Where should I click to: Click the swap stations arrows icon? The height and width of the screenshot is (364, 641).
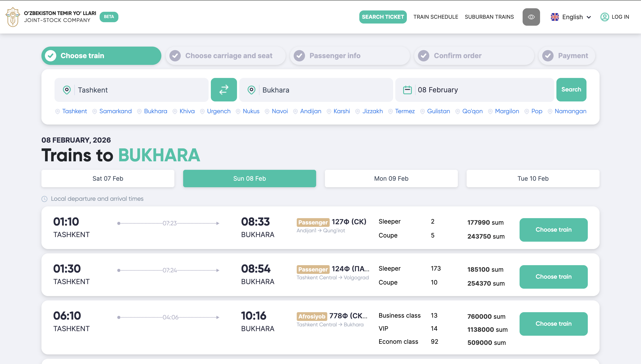click(x=224, y=90)
